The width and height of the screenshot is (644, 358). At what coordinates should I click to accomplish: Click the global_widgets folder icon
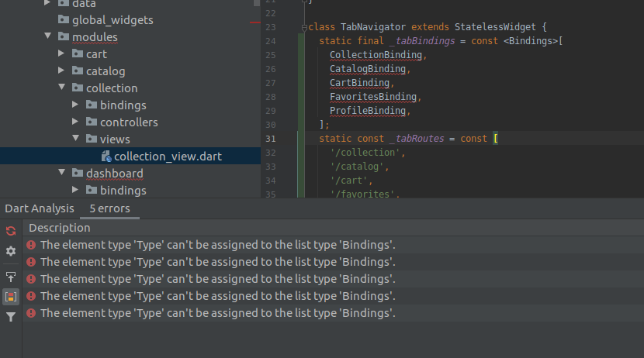click(x=64, y=19)
